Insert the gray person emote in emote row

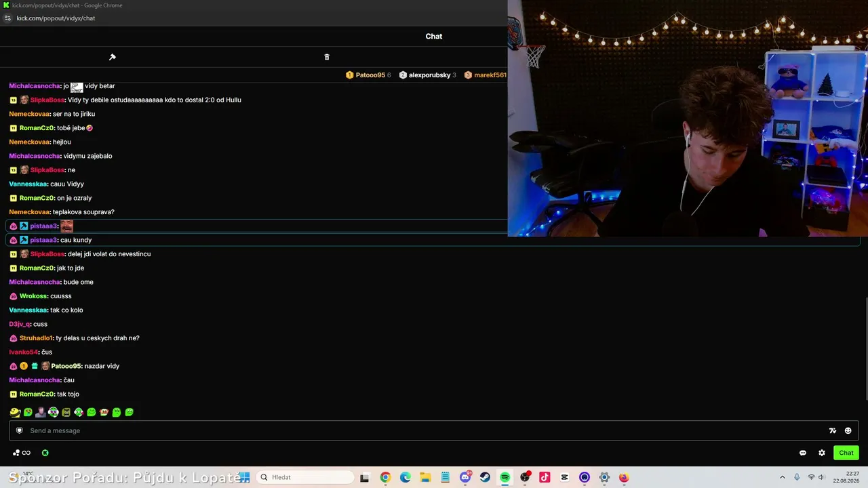coord(41,412)
